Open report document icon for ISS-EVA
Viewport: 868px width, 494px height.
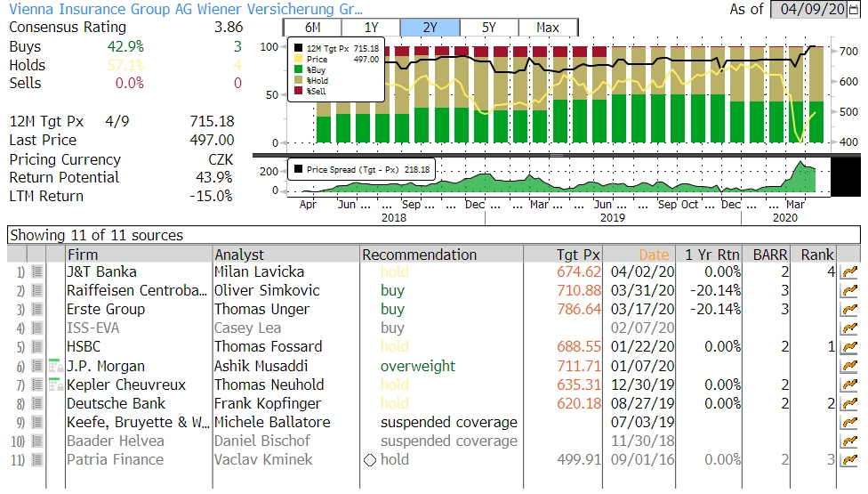click(37, 328)
